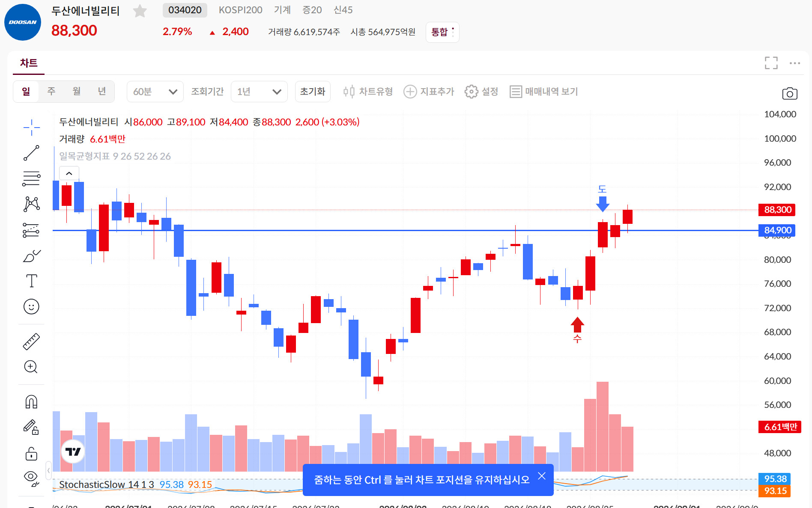Click the stock code 034020 badge
This screenshot has height=508, width=812.
pyautogui.click(x=185, y=10)
